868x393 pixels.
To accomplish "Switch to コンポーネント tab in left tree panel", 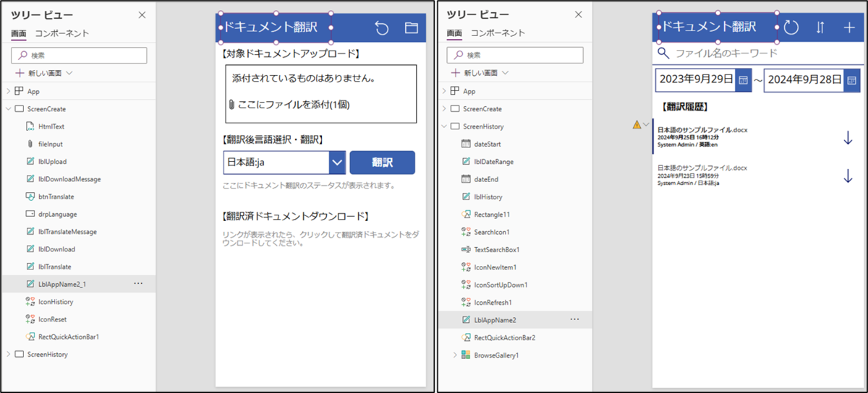I will [61, 33].
